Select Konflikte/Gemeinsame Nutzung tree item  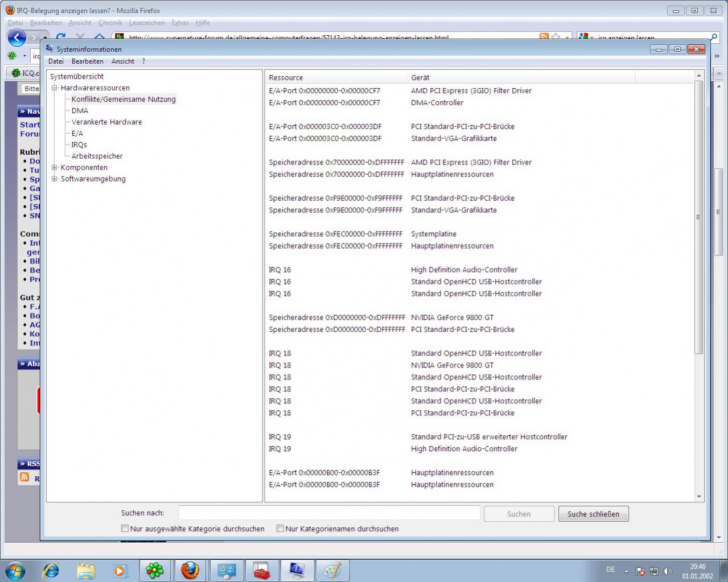click(x=124, y=99)
